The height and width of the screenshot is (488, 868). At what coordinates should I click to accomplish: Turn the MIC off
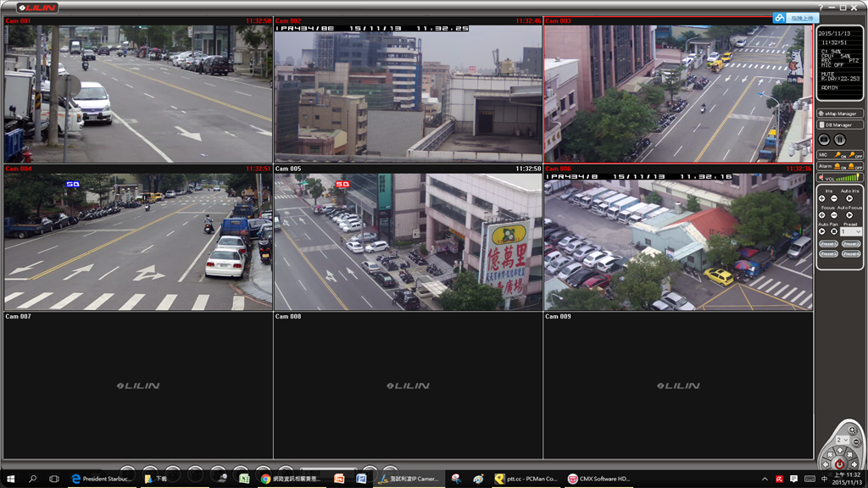[854, 155]
